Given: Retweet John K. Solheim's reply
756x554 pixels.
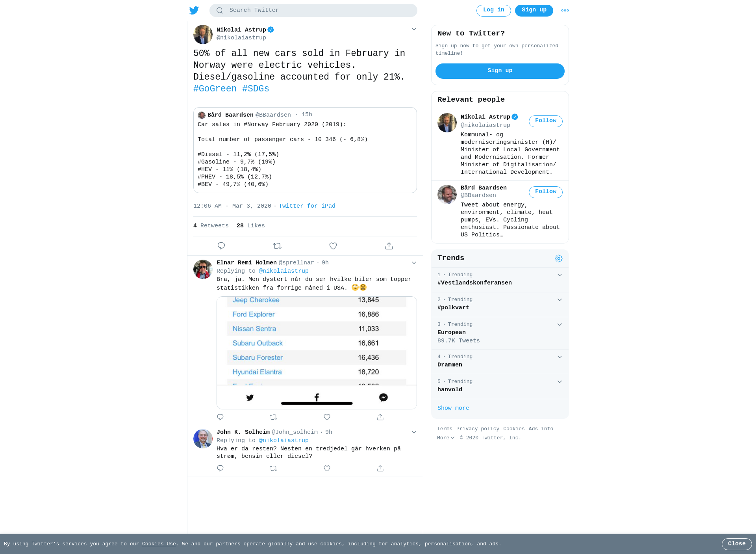Looking at the screenshot, I should point(274,468).
